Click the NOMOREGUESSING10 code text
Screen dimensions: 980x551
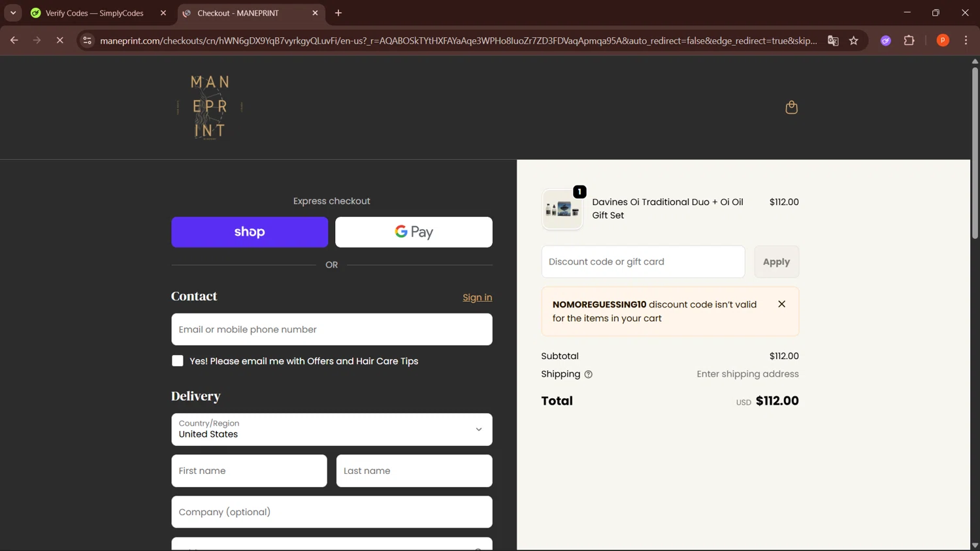click(599, 305)
